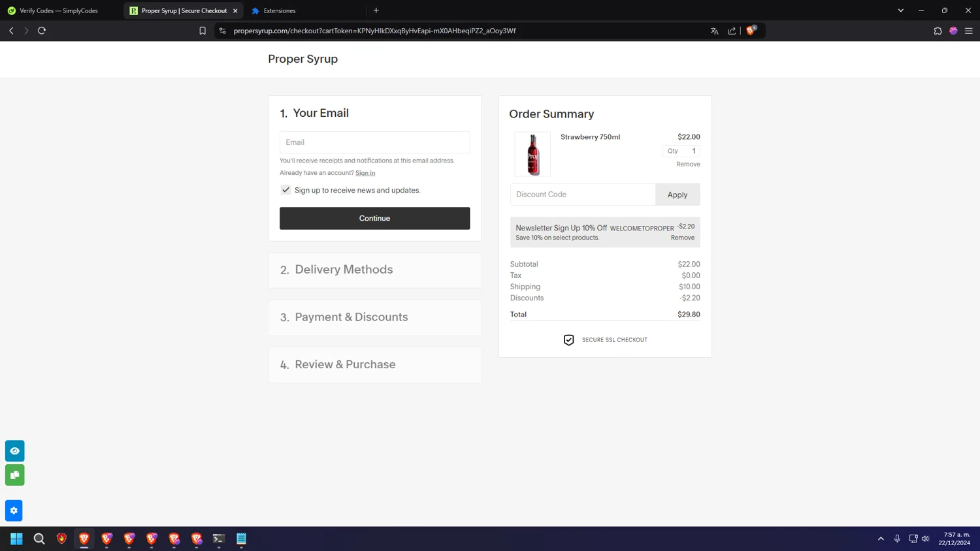Click the Strawberry 750ml product name

[x=590, y=137]
